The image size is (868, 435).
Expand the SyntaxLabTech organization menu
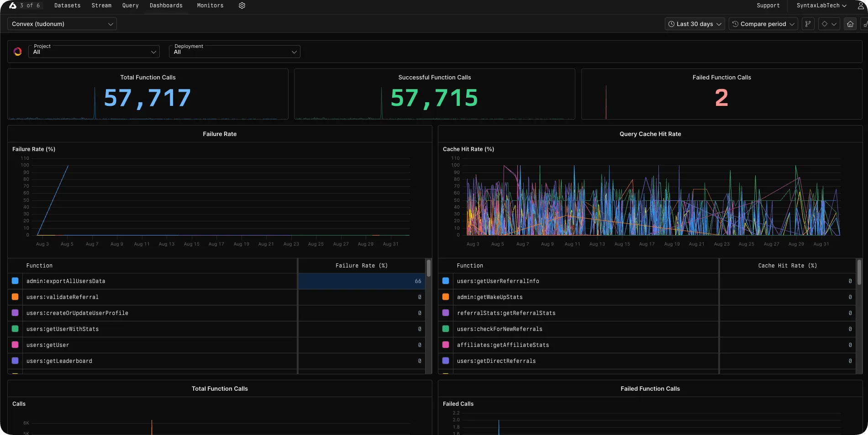[x=821, y=5]
